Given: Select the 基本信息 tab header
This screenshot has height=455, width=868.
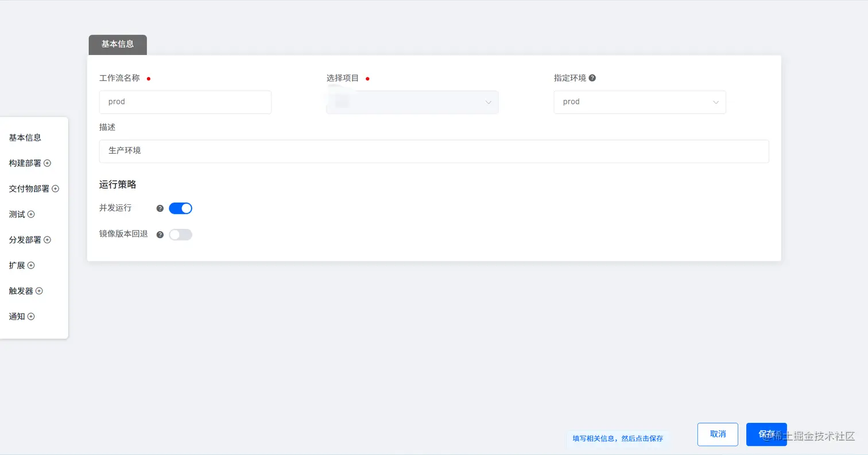Looking at the screenshot, I should [x=118, y=45].
